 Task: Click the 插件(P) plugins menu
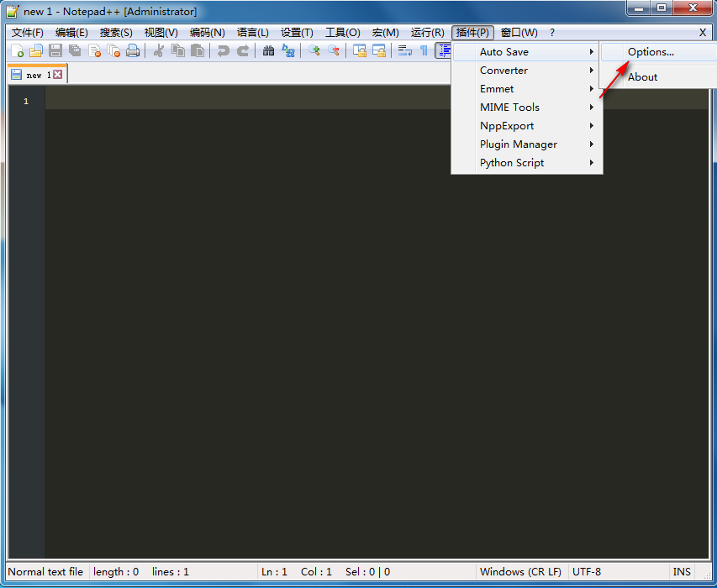tap(473, 33)
